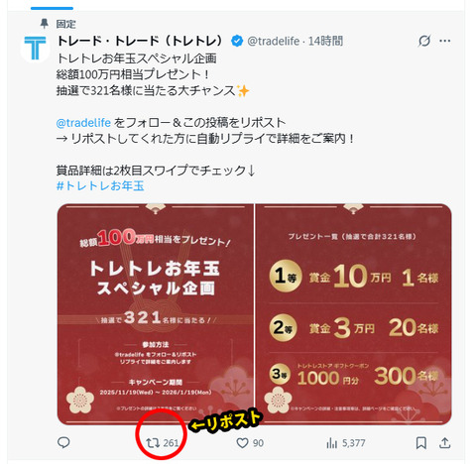This screenshot has height=464, width=476.
Task: Open the T-logo profile avatar
Action: [35, 49]
